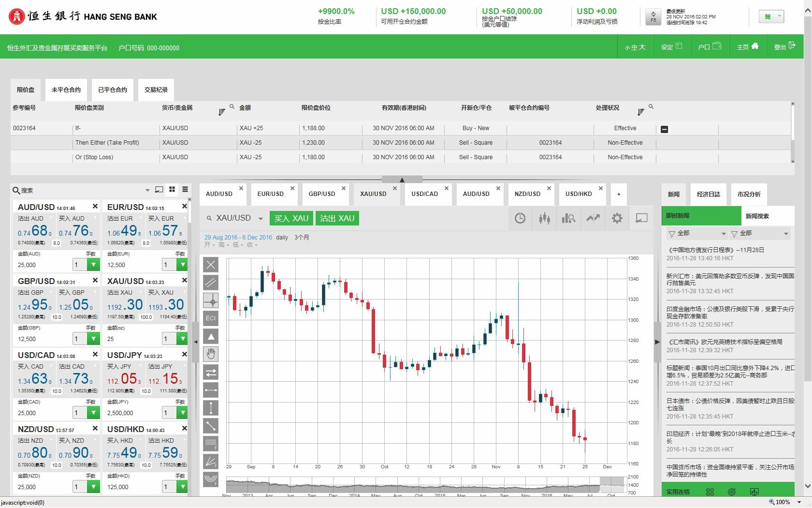Viewport: 812px width, 508px height.
Task: Open candlestick chart type icon
Action: (545, 218)
